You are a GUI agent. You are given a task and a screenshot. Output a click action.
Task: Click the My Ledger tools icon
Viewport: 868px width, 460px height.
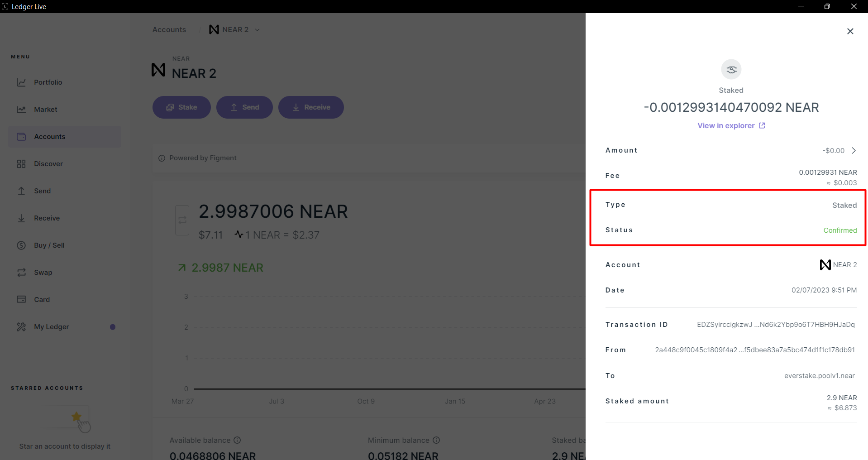click(21, 326)
